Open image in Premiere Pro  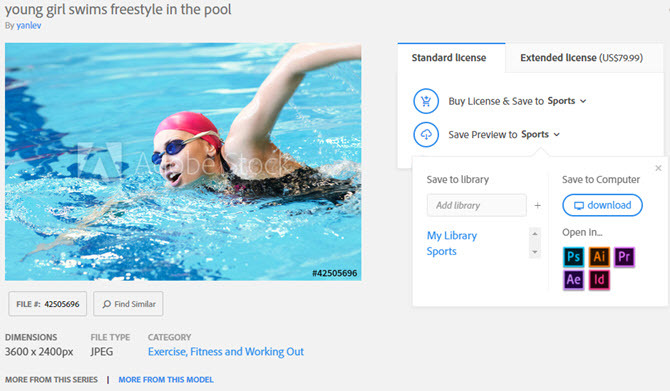624,257
